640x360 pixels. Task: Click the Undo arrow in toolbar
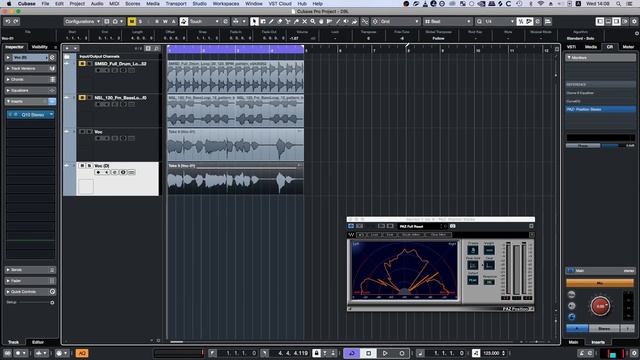click(x=7, y=21)
